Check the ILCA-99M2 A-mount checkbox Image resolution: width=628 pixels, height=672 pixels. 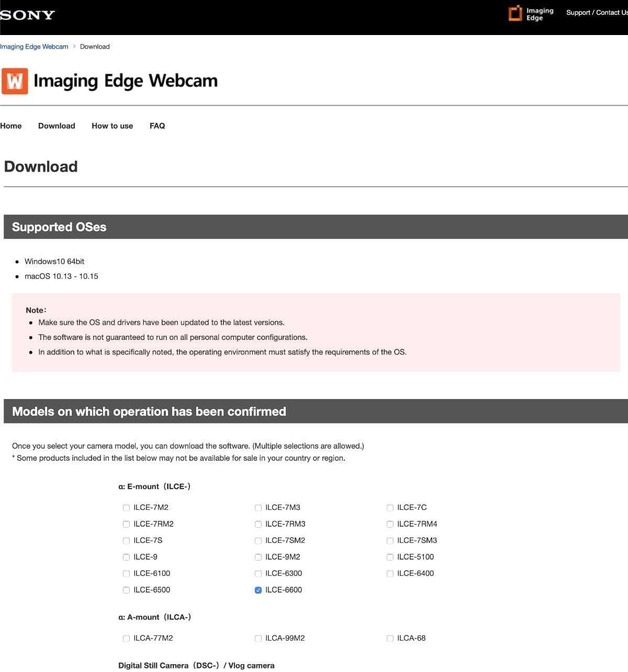[x=258, y=639]
